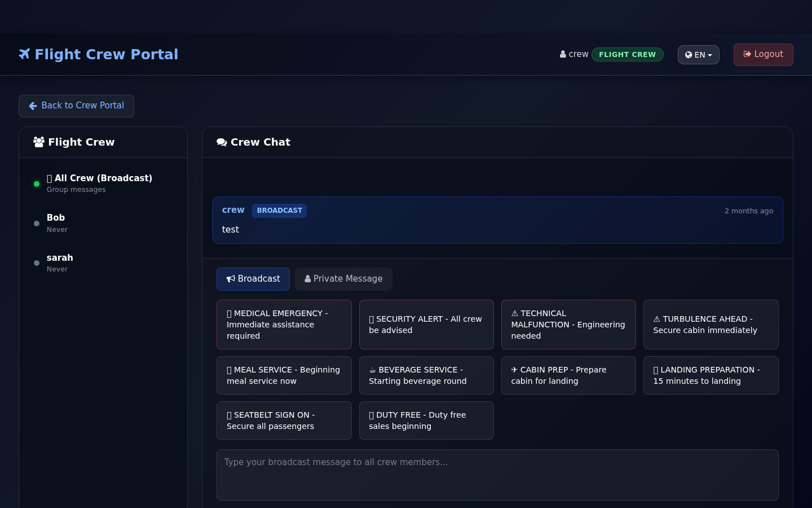Viewport: 812px width, 508px height.
Task: Send SECURITY ALERT quick message
Action: 426,325
